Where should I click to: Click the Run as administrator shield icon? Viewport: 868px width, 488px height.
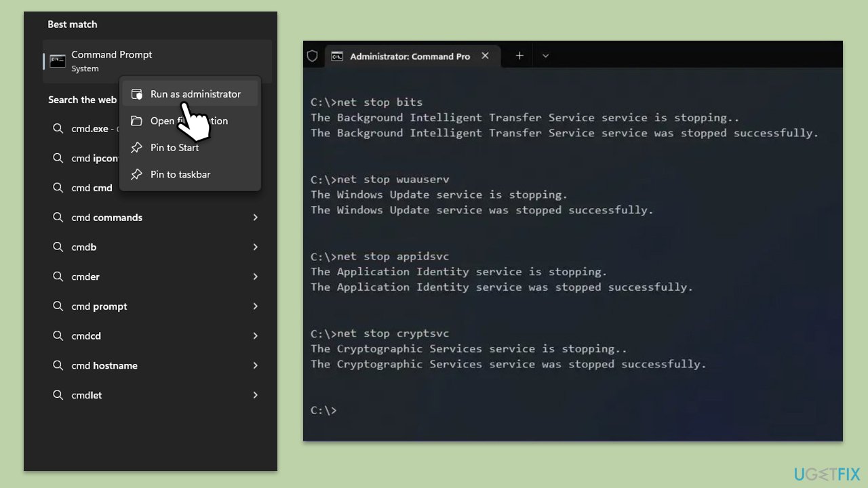click(137, 94)
